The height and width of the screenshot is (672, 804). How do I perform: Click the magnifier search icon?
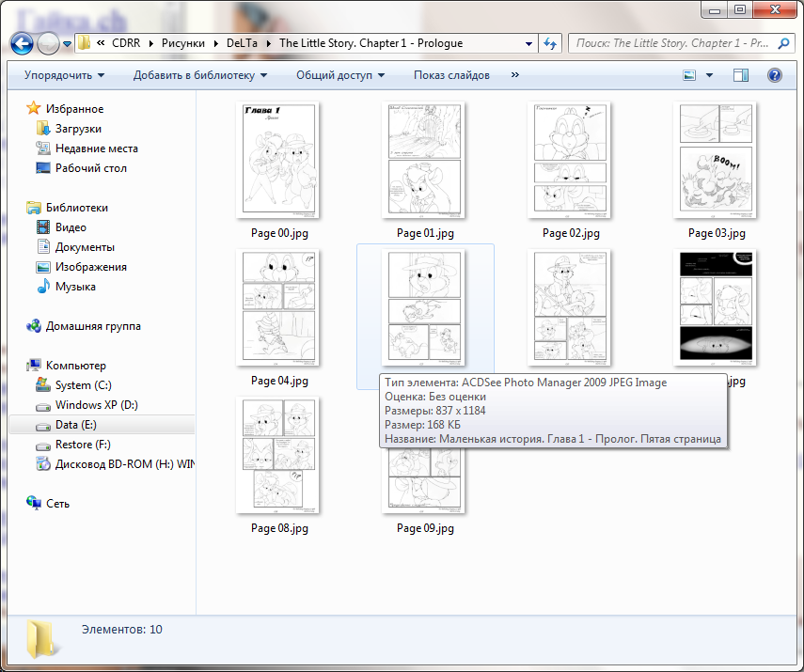[783, 43]
